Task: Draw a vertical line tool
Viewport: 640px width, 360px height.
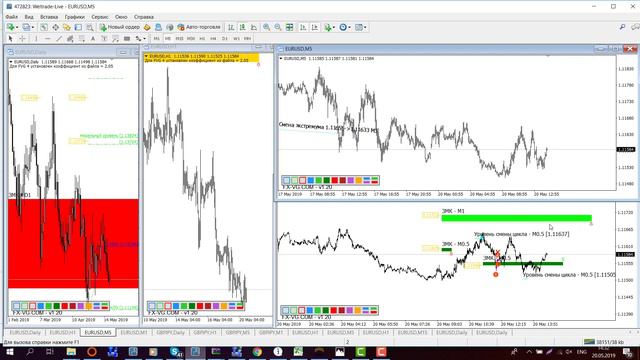Action: tap(36, 38)
